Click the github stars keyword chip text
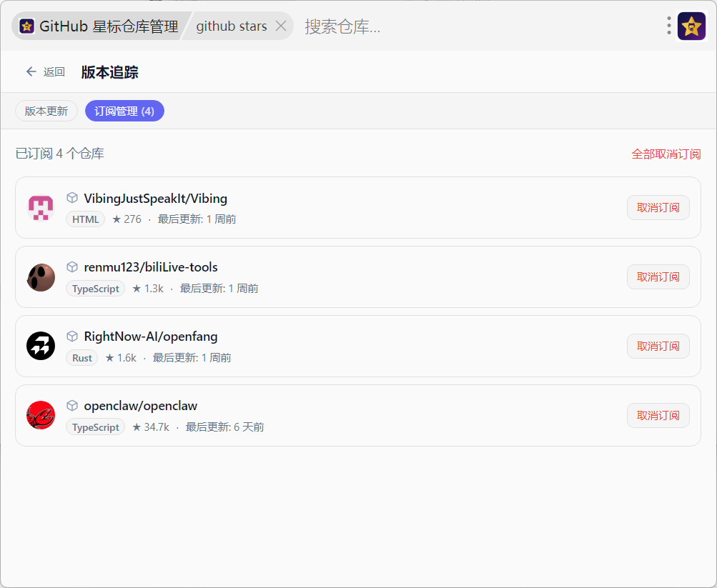The image size is (717, 588). coord(232,26)
